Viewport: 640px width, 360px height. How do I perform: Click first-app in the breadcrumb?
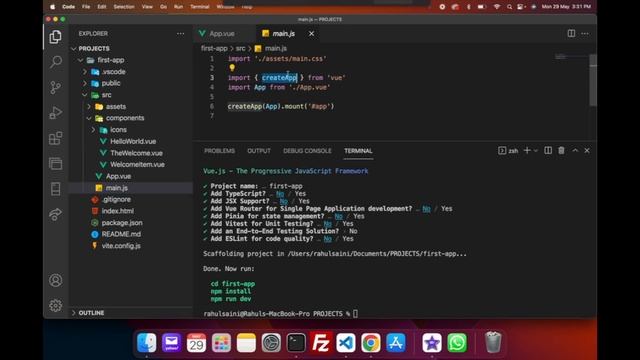(214, 48)
